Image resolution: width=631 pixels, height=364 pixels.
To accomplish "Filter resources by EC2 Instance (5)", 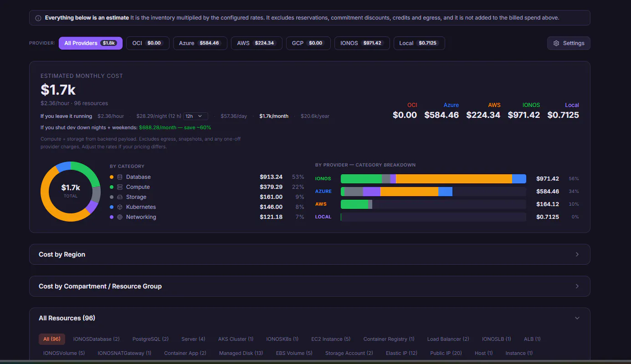I will coord(331,339).
